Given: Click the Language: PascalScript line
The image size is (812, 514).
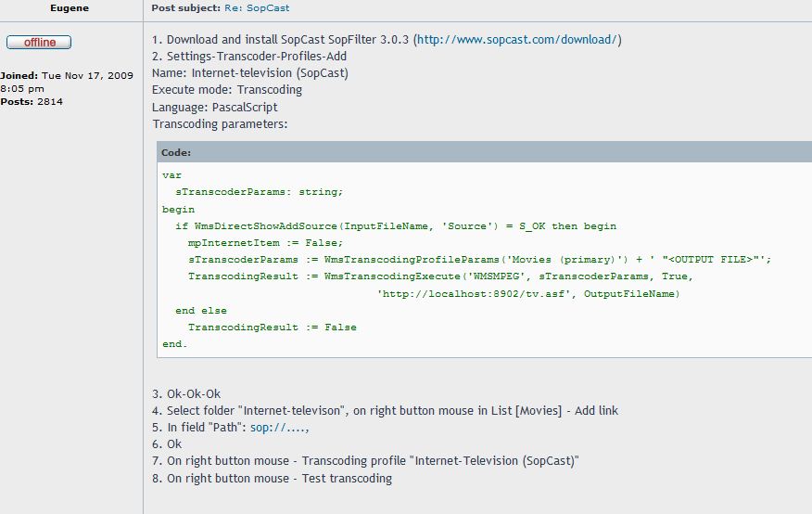Looking at the screenshot, I should pos(214,108).
